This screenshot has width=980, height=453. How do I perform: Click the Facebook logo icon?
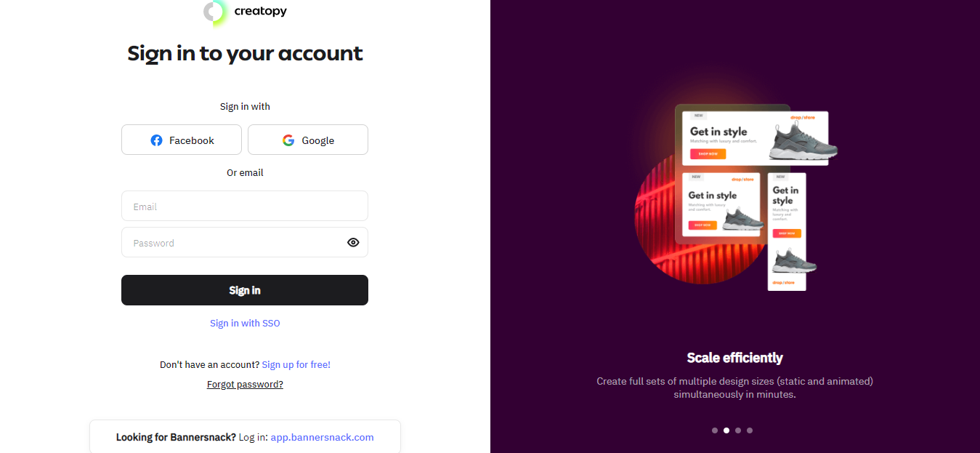pyautogui.click(x=156, y=140)
